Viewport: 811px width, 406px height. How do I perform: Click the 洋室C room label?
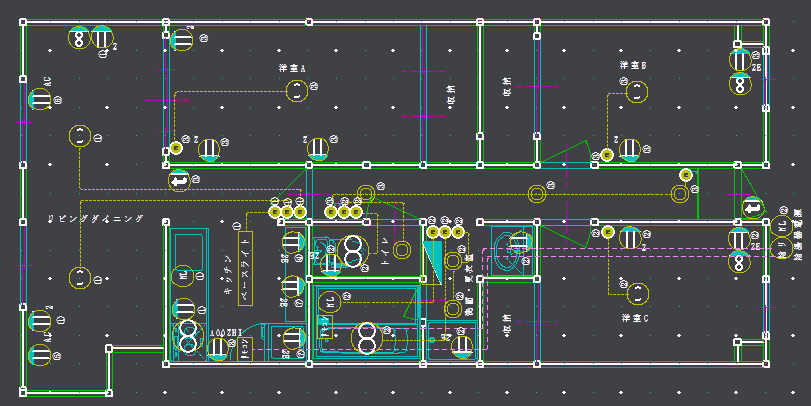pyautogui.click(x=635, y=318)
